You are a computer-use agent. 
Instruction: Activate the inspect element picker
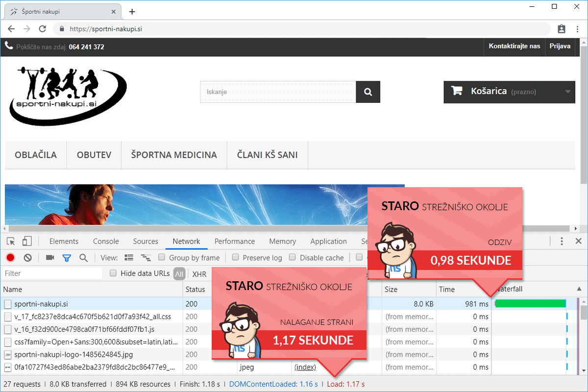(x=11, y=241)
